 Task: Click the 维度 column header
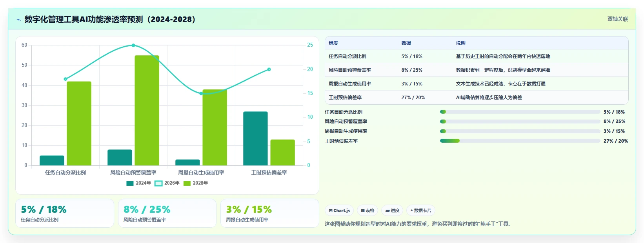click(x=333, y=43)
